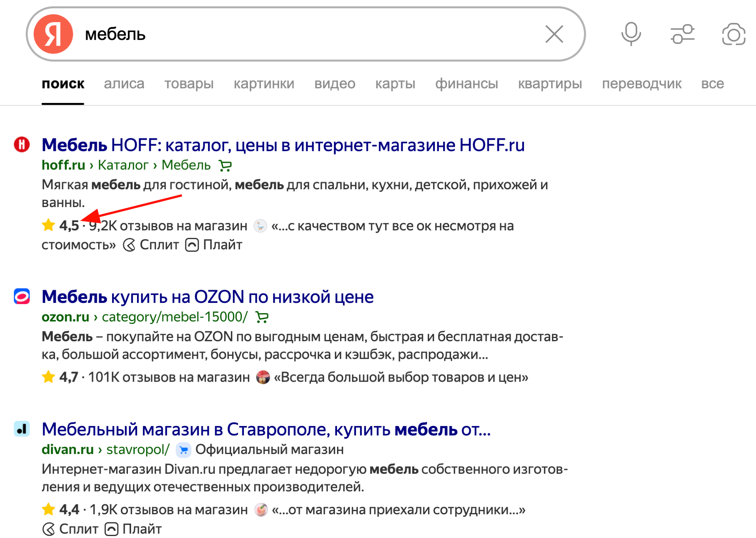The image size is (756, 538).
Task: Click the 4,5 rating value for HOFF
Action: pyautogui.click(x=69, y=226)
